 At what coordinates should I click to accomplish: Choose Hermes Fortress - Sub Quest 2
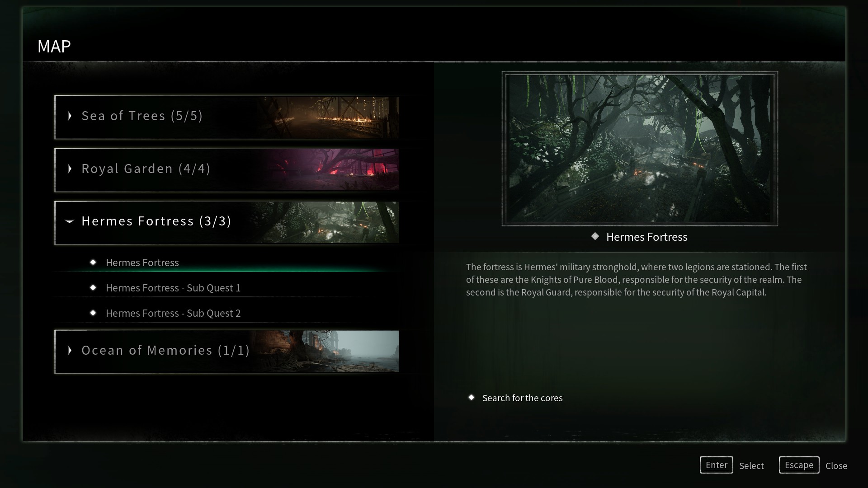click(x=227, y=313)
